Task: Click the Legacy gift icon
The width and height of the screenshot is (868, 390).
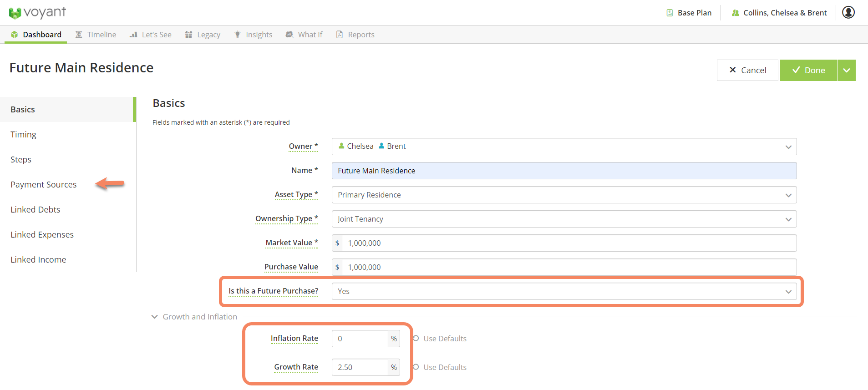Action: click(x=188, y=35)
